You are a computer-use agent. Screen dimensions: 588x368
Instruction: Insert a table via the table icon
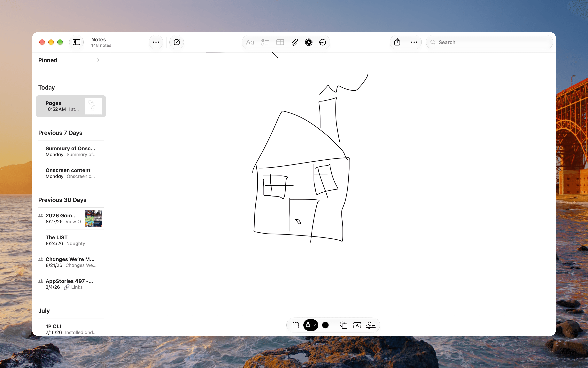(x=280, y=42)
